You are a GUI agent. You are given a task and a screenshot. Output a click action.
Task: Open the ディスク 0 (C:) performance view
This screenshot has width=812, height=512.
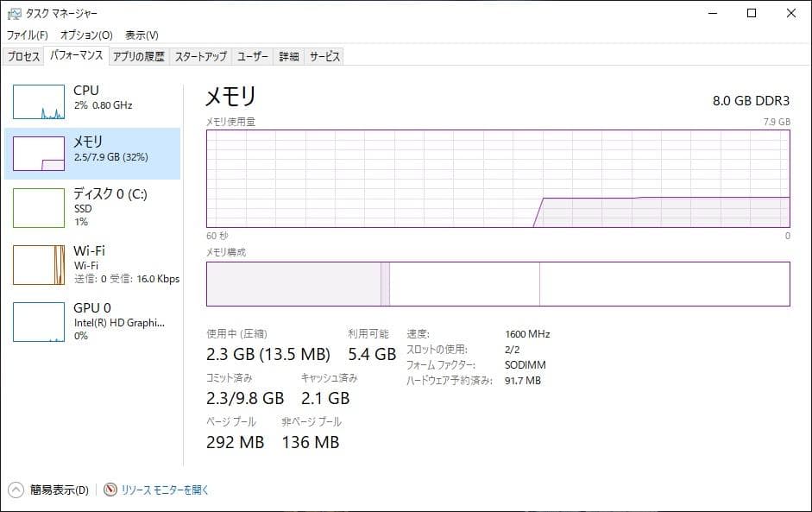tap(95, 207)
